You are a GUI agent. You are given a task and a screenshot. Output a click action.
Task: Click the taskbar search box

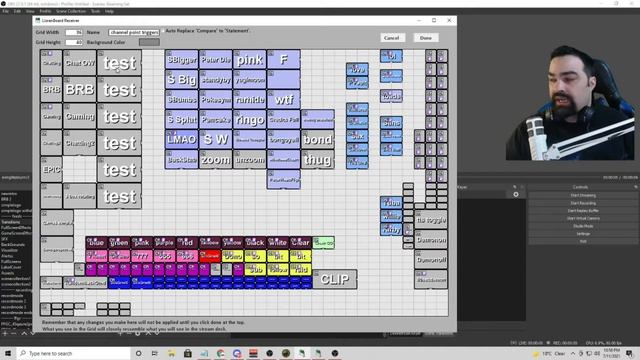click(73, 353)
